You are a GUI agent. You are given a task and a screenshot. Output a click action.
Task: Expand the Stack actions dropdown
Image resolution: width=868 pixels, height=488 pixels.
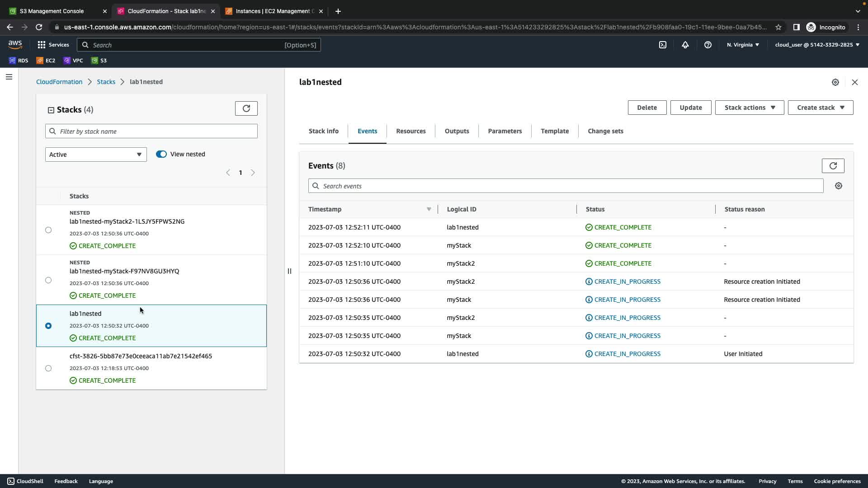pyautogui.click(x=749, y=108)
